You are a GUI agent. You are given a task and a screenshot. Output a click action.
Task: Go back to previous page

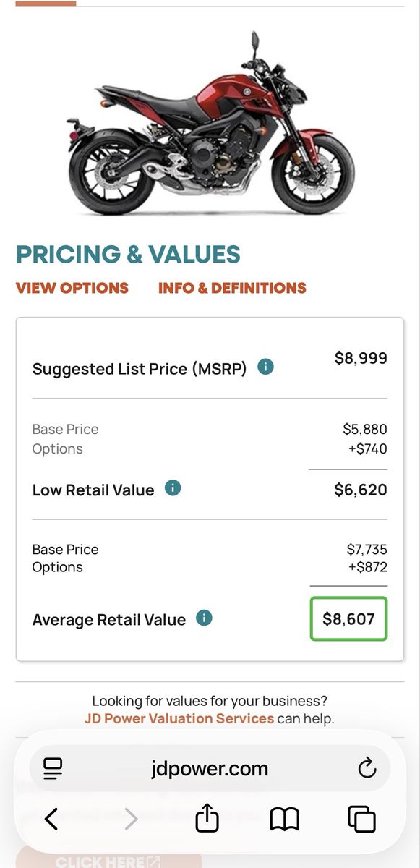(51, 819)
